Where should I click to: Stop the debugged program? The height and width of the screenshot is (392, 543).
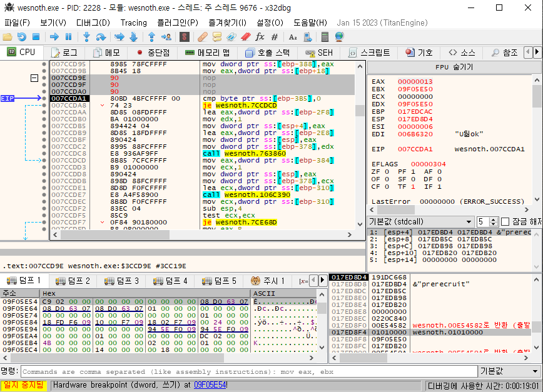tap(36, 37)
